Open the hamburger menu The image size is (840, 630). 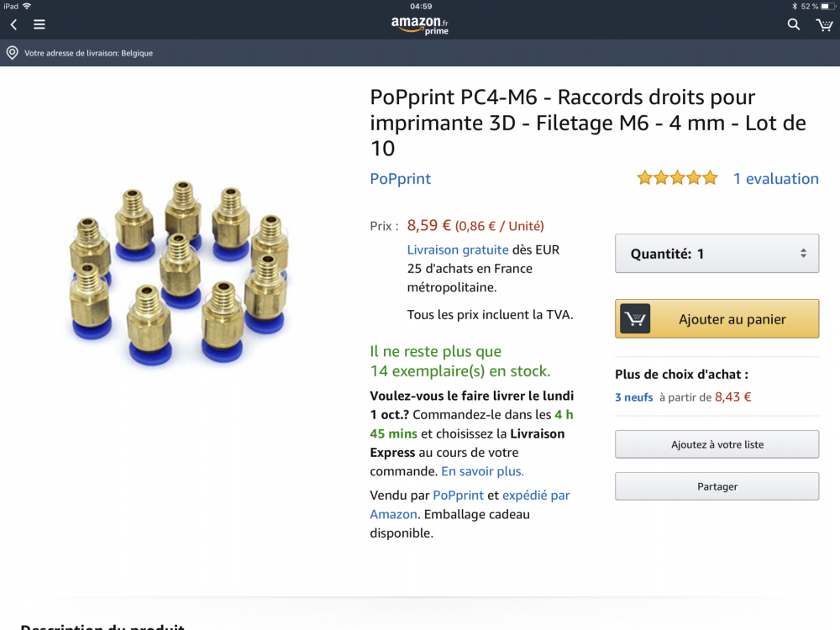(39, 24)
